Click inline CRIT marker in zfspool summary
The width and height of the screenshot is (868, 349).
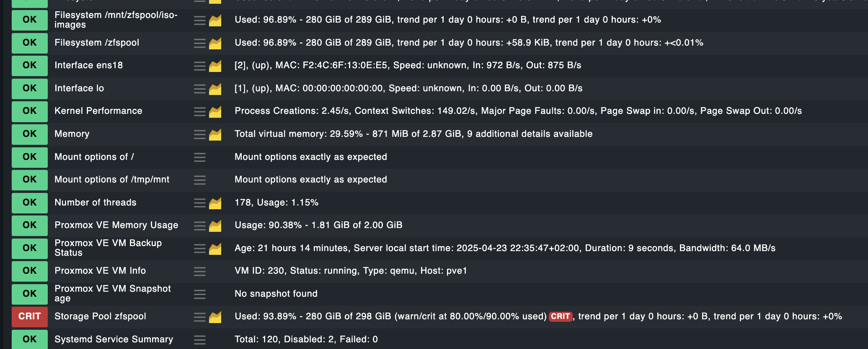click(560, 317)
